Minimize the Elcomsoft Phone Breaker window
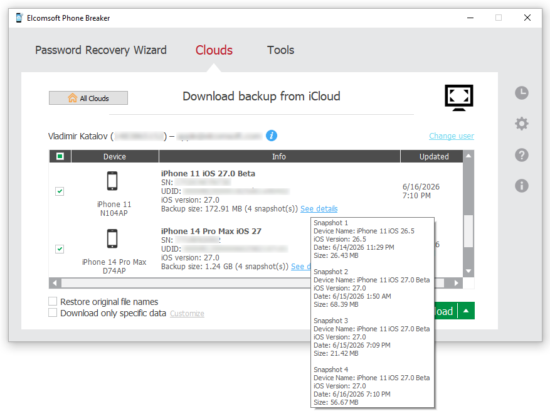The height and width of the screenshot is (416, 550). [470, 18]
